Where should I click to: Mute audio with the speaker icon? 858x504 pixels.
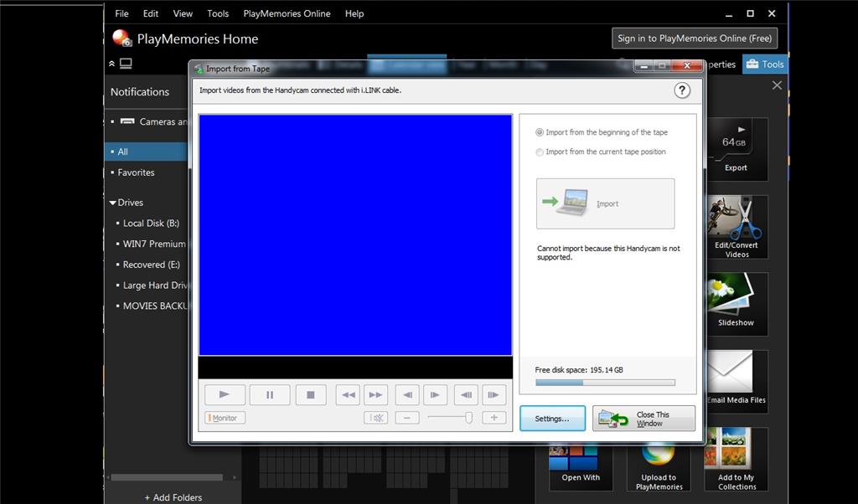(x=376, y=418)
